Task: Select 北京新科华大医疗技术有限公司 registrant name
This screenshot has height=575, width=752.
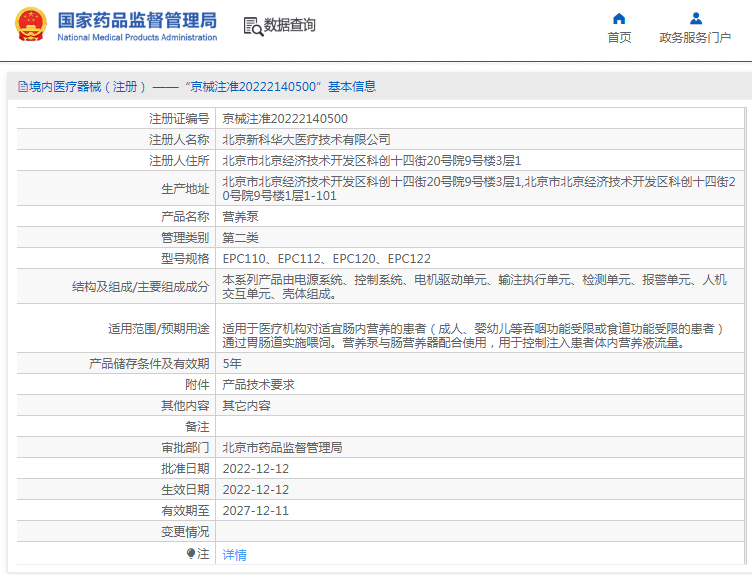Action: (x=306, y=140)
